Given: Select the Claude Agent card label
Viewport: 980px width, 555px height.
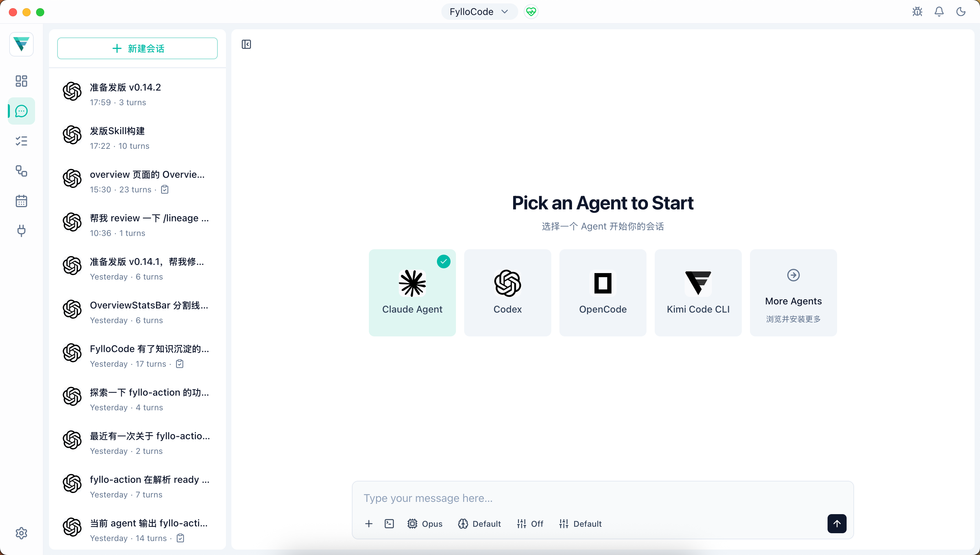Looking at the screenshot, I should point(412,309).
